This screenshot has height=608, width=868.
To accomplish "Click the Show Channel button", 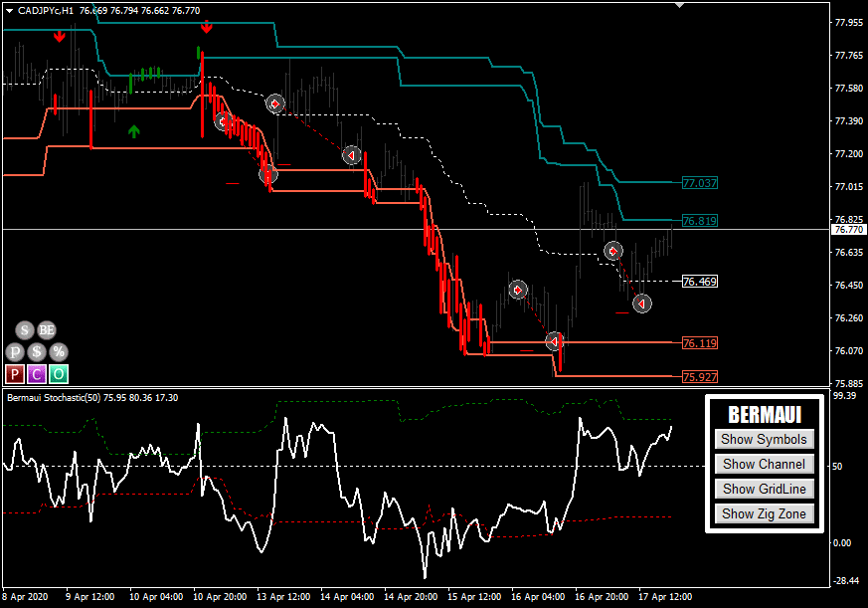I will (764, 464).
